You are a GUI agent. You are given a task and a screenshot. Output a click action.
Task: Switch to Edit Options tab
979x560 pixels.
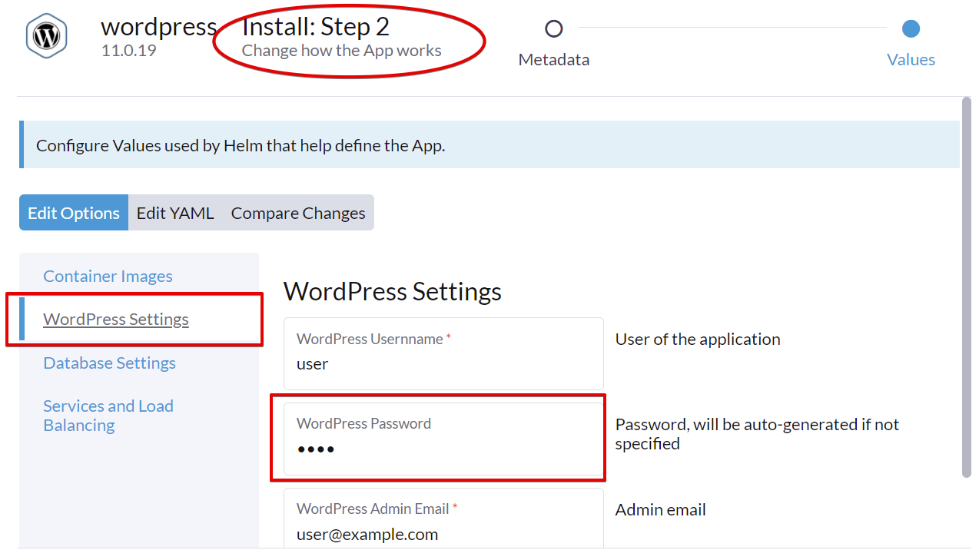click(74, 213)
